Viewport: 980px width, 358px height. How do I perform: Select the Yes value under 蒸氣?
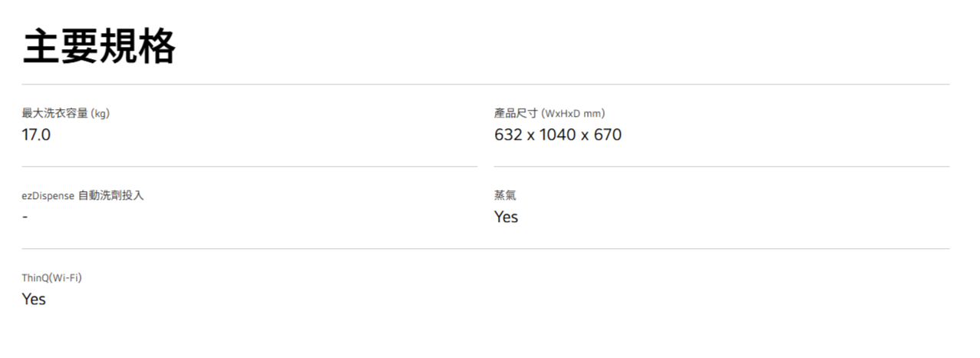coord(506,217)
